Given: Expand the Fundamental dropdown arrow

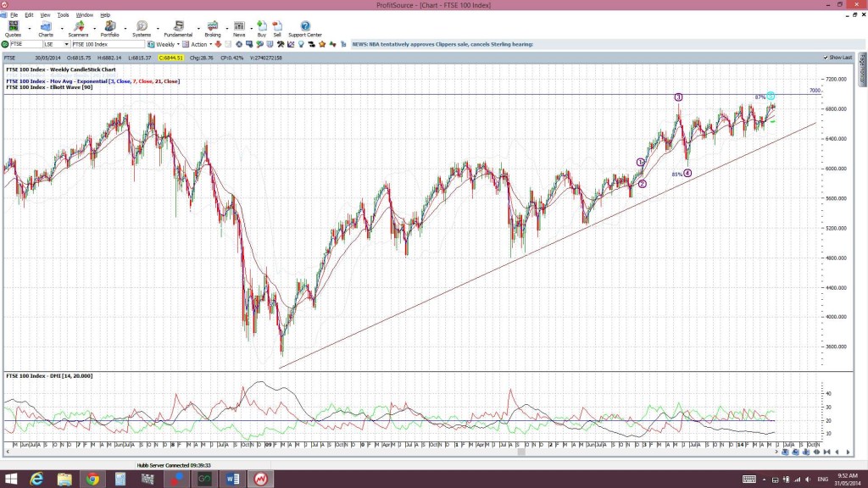Looking at the screenshot, I should [198, 29].
